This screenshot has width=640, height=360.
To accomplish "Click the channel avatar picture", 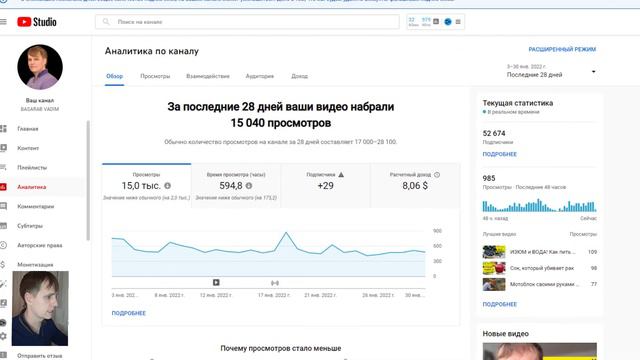I will click(40, 67).
